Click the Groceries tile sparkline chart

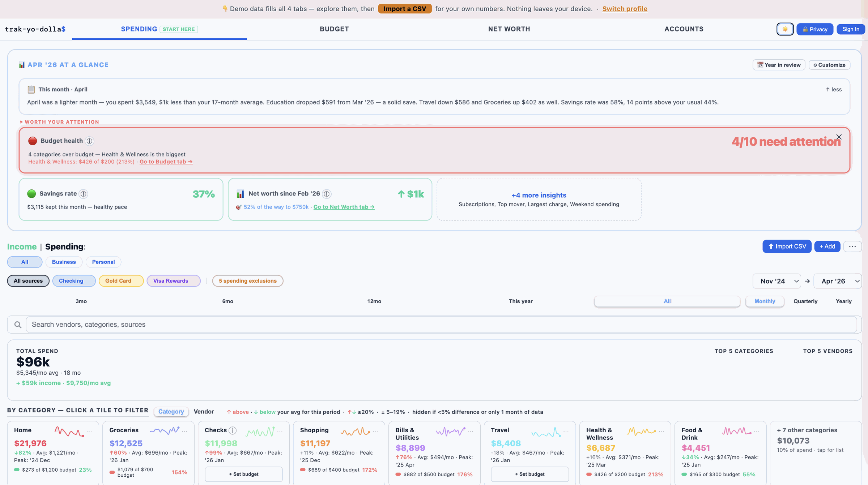pyautogui.click(x=165, y=431)
